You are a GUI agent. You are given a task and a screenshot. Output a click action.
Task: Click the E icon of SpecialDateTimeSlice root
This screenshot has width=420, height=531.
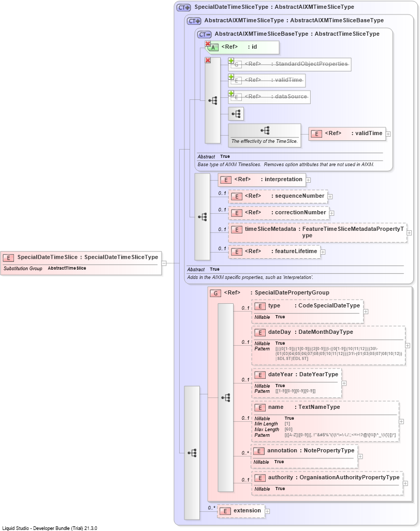coord(8,258)
